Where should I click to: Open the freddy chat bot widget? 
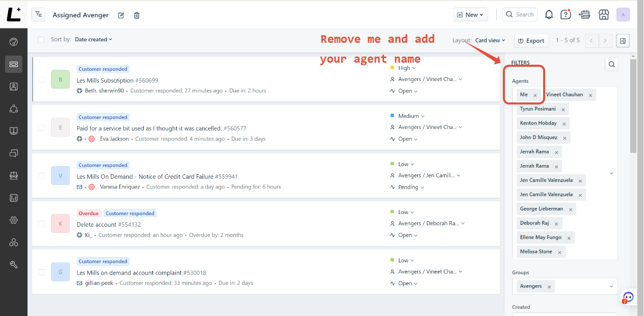[628, 298]
